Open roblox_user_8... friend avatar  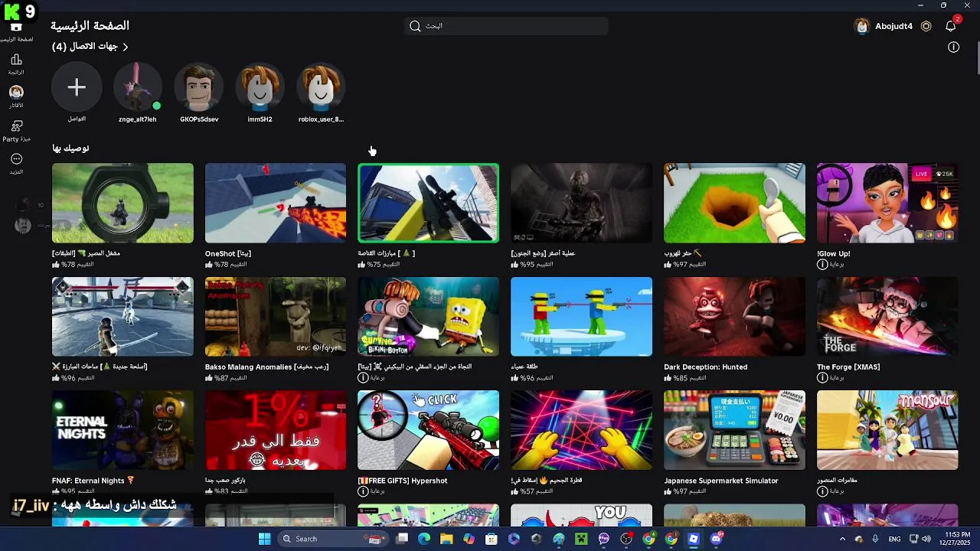(321, 87)
